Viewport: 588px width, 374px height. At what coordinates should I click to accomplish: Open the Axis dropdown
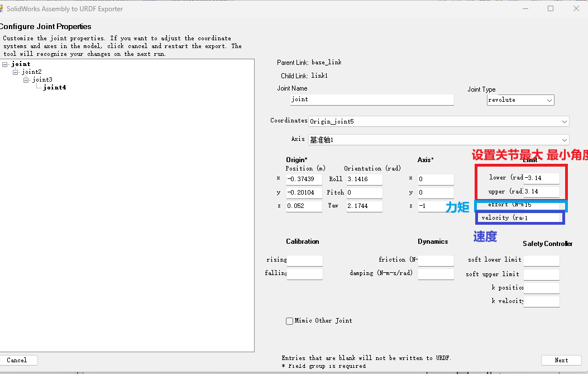[x=438, y=140]
